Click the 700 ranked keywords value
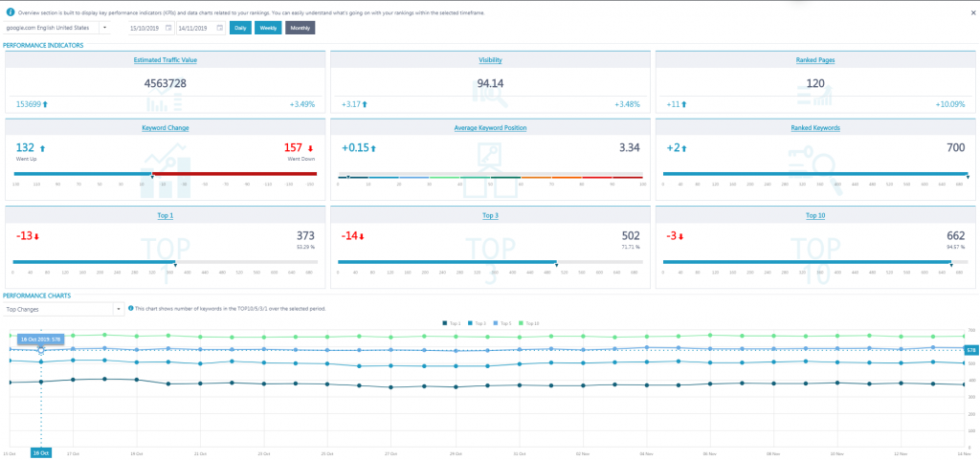Image resolution: width=980 pixels, height=460 pixels. (956, 148)
